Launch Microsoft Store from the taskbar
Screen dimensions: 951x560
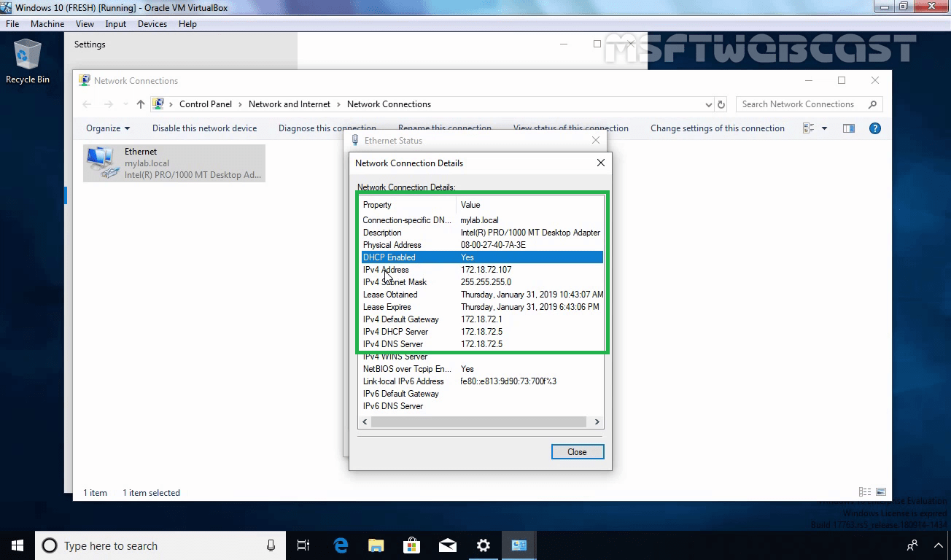[411, 545]
